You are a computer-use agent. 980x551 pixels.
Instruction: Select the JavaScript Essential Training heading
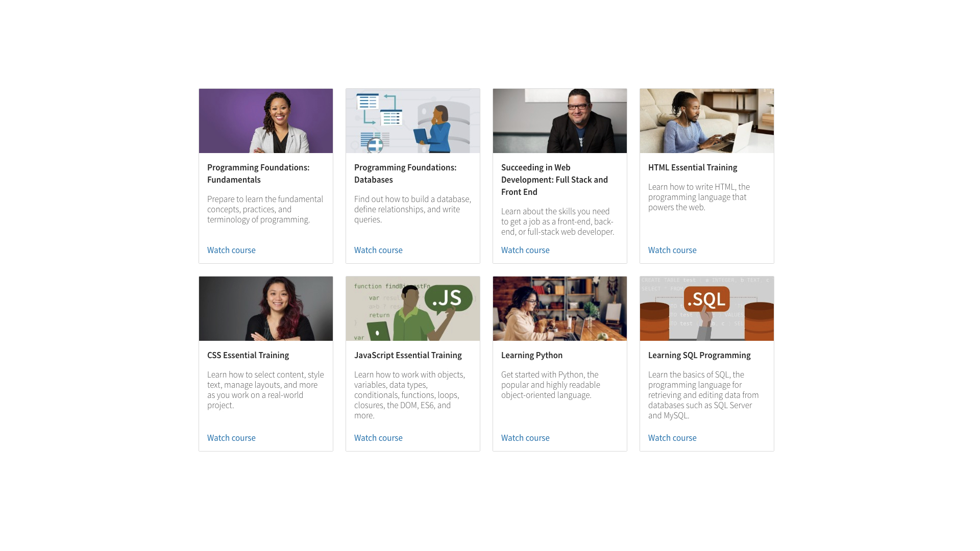tap(407, 355)
